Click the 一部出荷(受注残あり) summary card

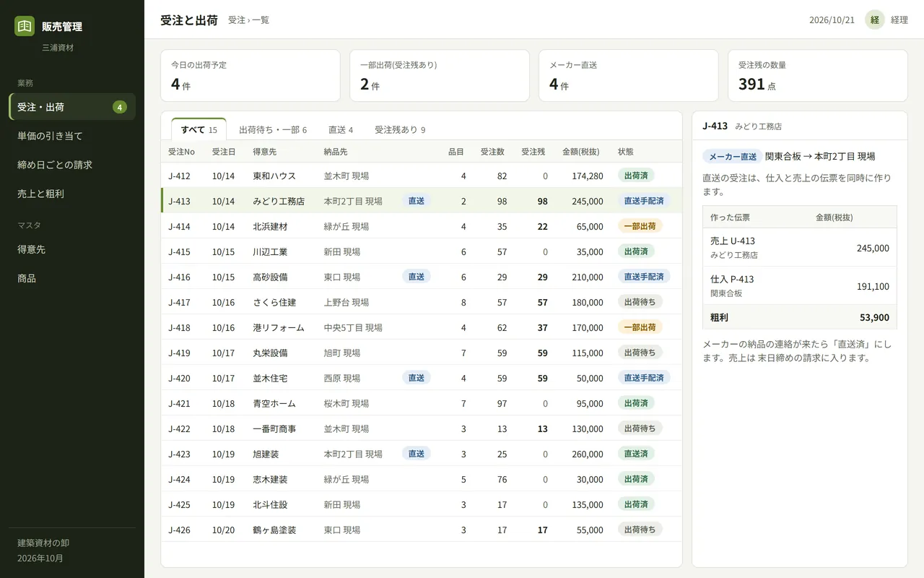click(440, 75)
